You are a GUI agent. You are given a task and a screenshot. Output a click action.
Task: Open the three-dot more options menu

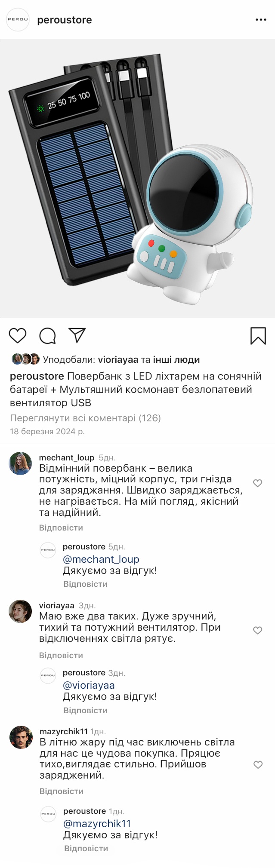coord(261,20)
